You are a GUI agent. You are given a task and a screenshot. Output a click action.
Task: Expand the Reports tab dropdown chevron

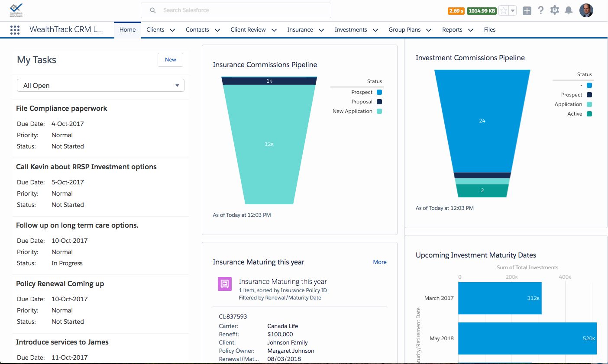(471, 30)
